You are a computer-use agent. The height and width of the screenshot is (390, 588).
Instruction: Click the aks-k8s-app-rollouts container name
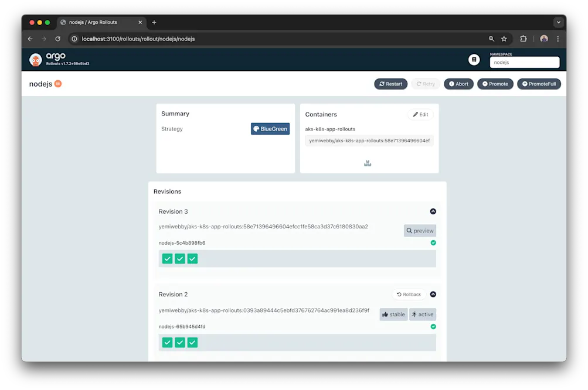[330, 129]
